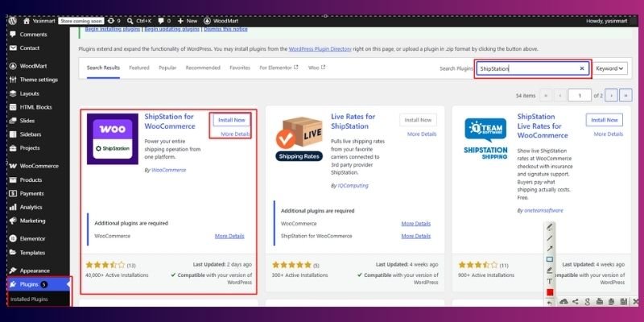Pick the red color swatch in annotation toolbar

point(550,292)
